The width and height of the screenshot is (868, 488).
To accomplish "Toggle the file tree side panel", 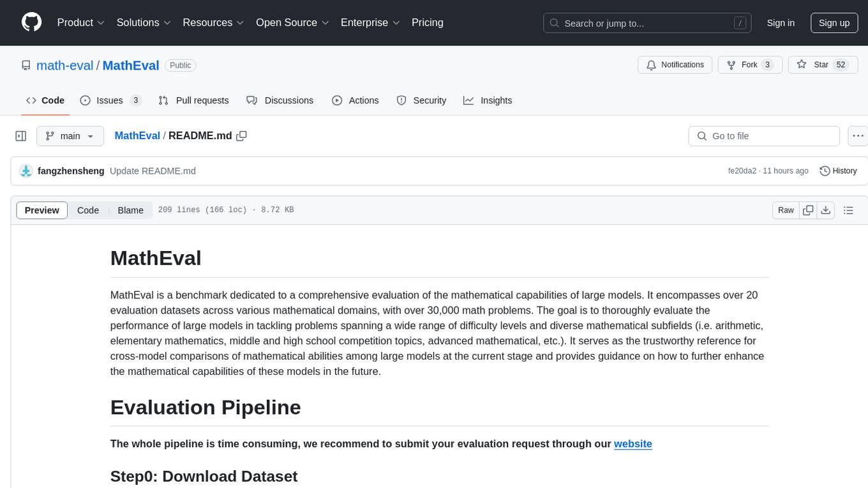I will click(x=21, y=136).
